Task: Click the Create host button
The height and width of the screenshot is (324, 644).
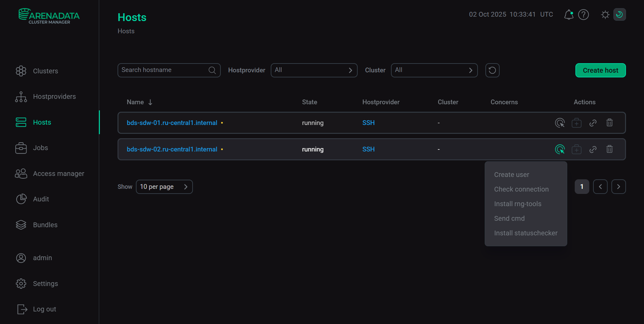Action: point(600,70)
